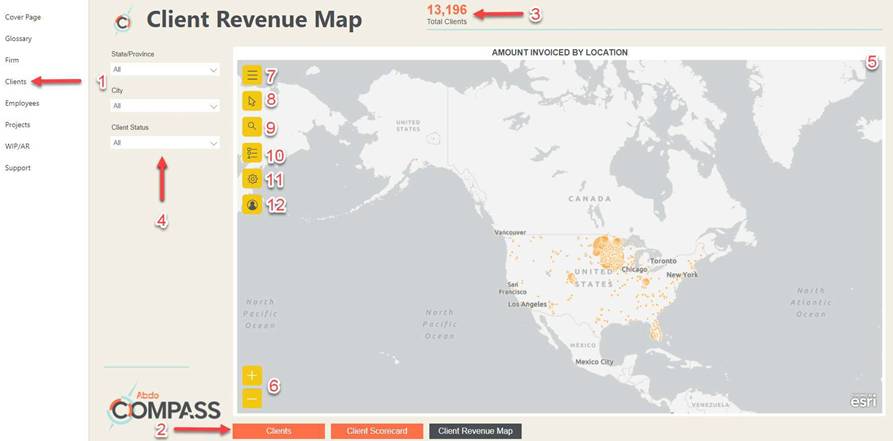The width and height of the screenshot is (893, 441).
Task: Open the WIP/AR sidebar page
Action: point(17,146)
